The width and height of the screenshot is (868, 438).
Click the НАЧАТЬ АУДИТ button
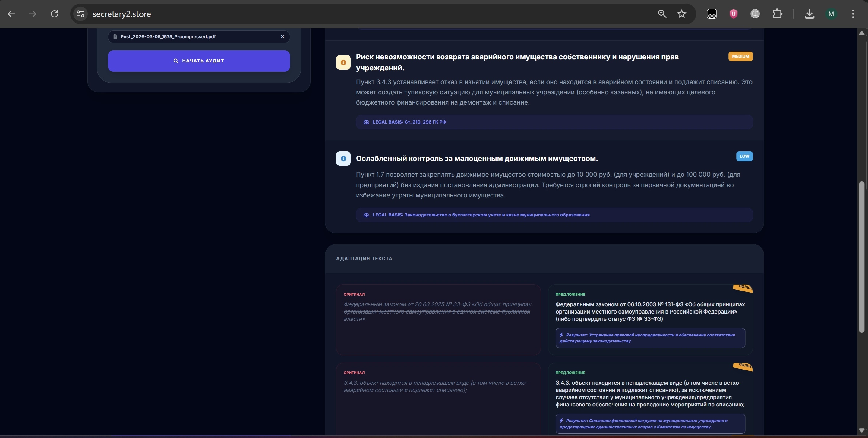tap(199, 61)
